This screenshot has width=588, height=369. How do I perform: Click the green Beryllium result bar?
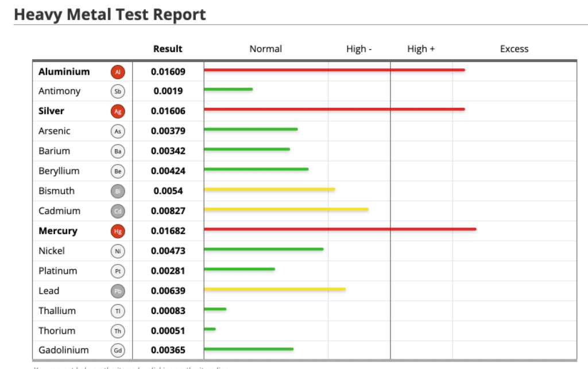[x=256, y=169]
